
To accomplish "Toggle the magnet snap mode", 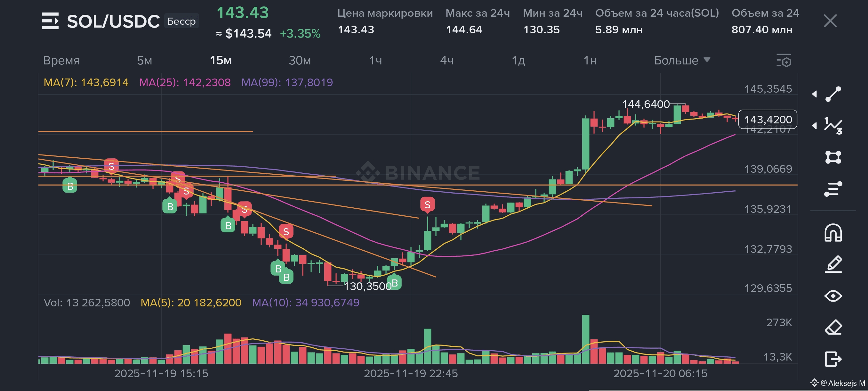I will point(833,233).
